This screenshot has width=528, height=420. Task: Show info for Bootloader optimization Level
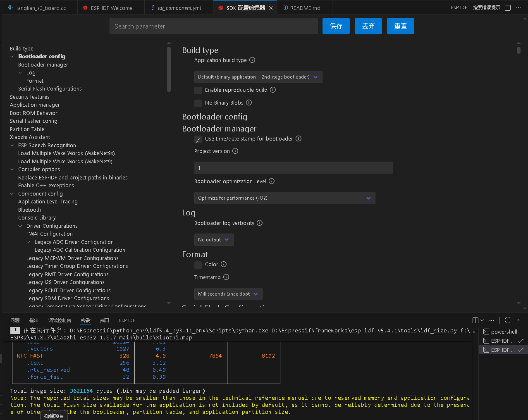point(272,181)
